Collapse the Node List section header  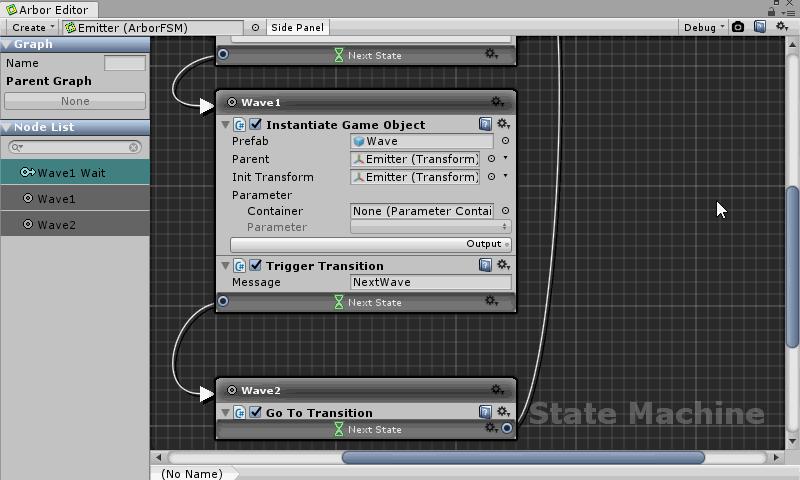click(x=75, y=127)
